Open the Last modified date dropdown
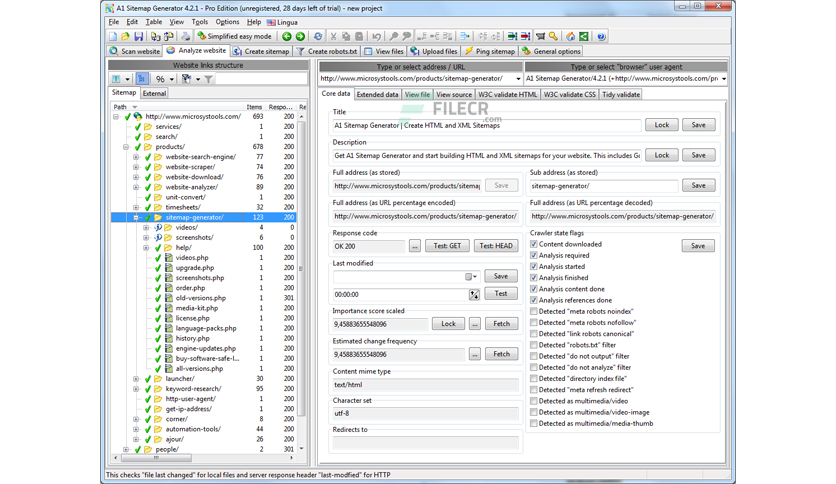This screenshot has height=484, width=836. pyautogui.click(x=472, y=277)
